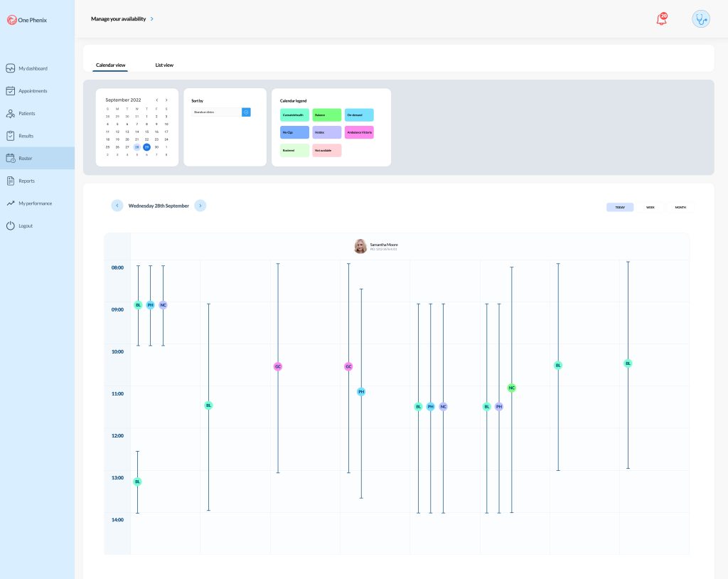728x579 pixels.
Task: Select the Calendar view tab
Action: [110, 65]
